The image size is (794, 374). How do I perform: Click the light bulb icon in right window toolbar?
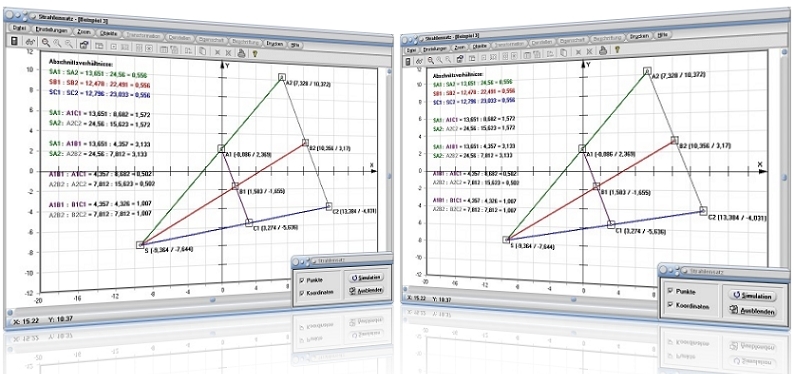point(617,50)
